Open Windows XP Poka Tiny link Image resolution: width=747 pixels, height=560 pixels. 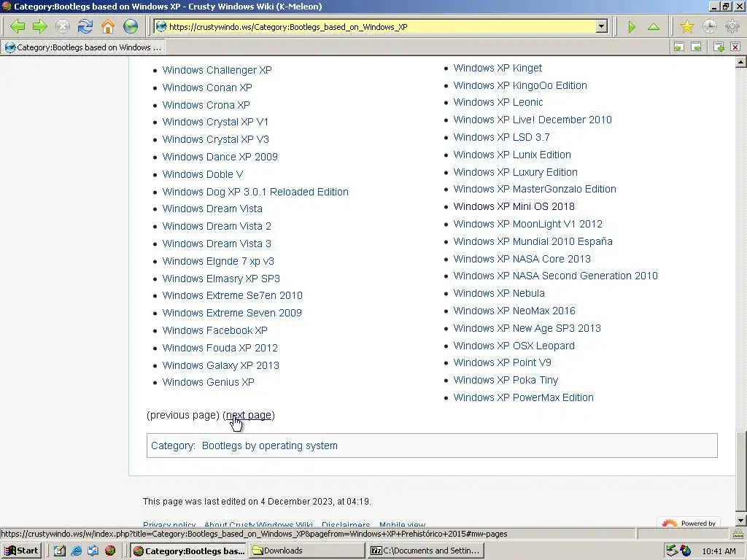pos(506,380)
